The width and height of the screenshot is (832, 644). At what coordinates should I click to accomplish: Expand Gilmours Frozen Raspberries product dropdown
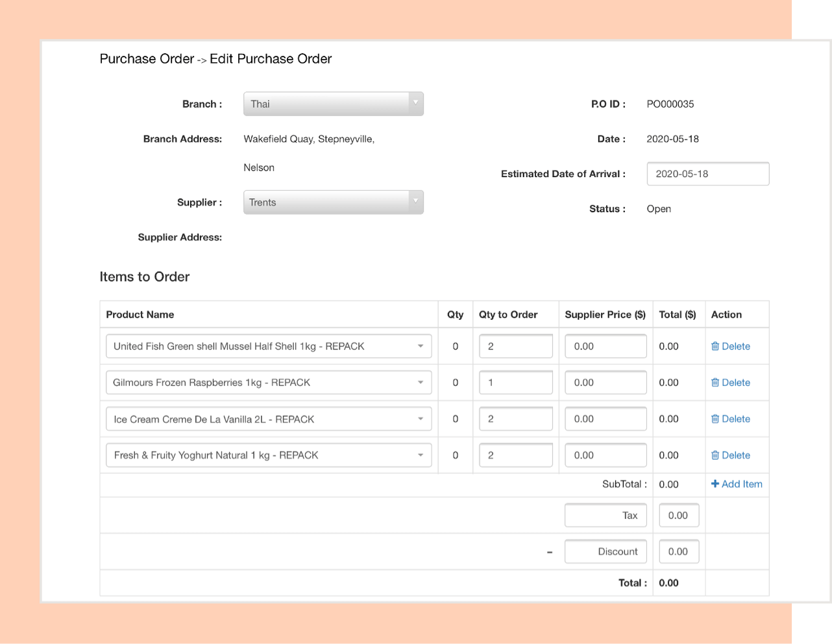[269, 383]
